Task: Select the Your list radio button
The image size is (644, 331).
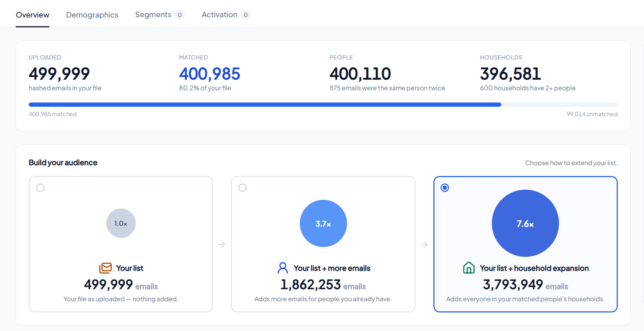Action: [x=40, y=188]
